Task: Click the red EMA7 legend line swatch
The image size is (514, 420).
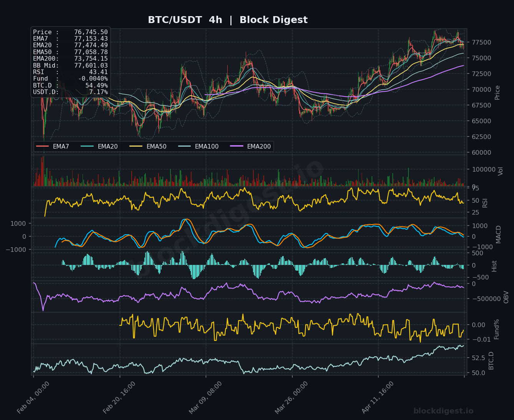Action: click(x=42, y=146)
